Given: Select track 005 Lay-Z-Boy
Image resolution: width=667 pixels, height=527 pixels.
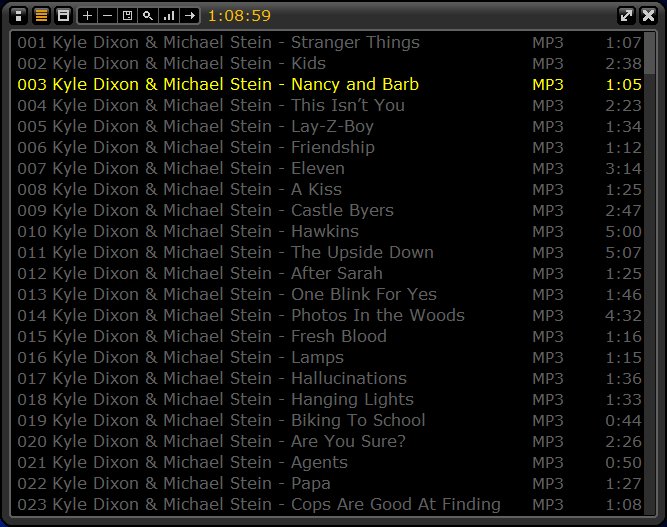Looking at the screenshot, I should pos(327,126).
